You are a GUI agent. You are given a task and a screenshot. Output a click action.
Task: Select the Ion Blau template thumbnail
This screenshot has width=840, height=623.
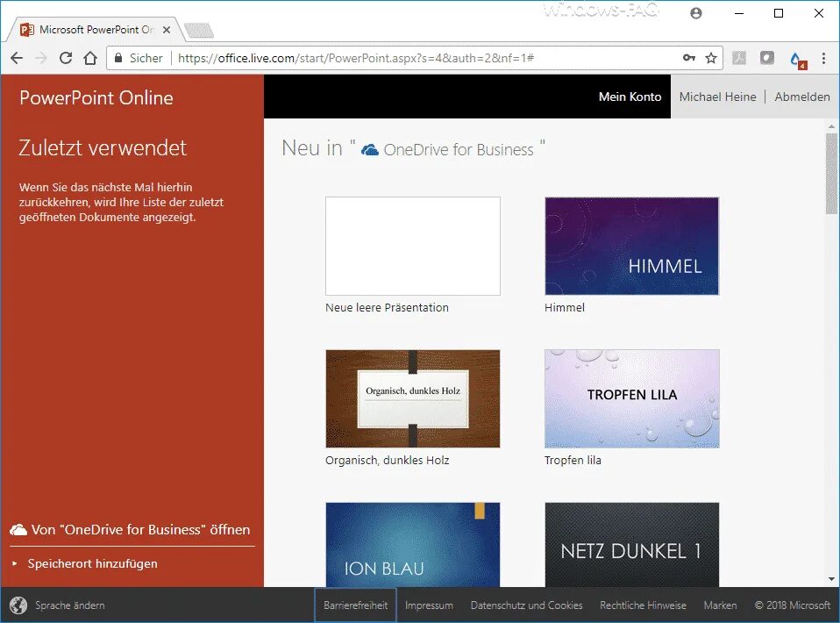413,545
